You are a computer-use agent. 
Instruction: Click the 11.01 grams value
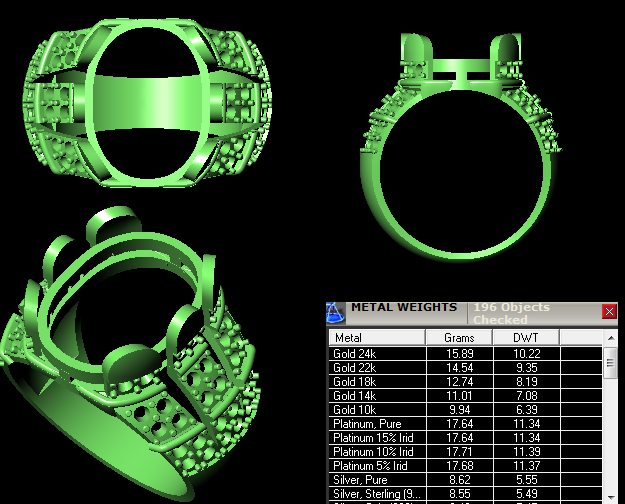(x=460, y=396)
